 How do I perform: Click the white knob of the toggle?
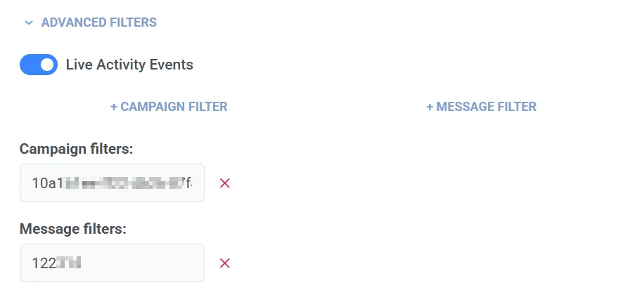(x=47, y=65)
